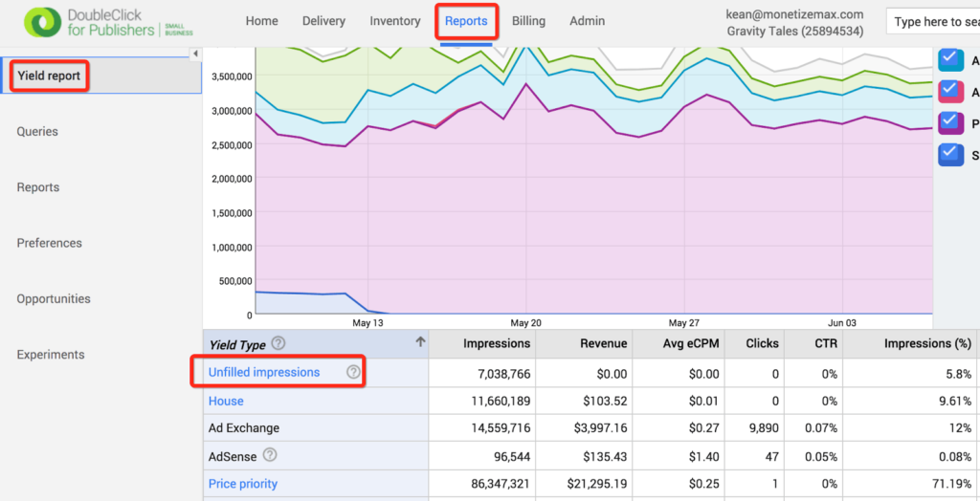Click the search input field
The height and width of the screenshot is (501, 980).
[x=932, y=22]
